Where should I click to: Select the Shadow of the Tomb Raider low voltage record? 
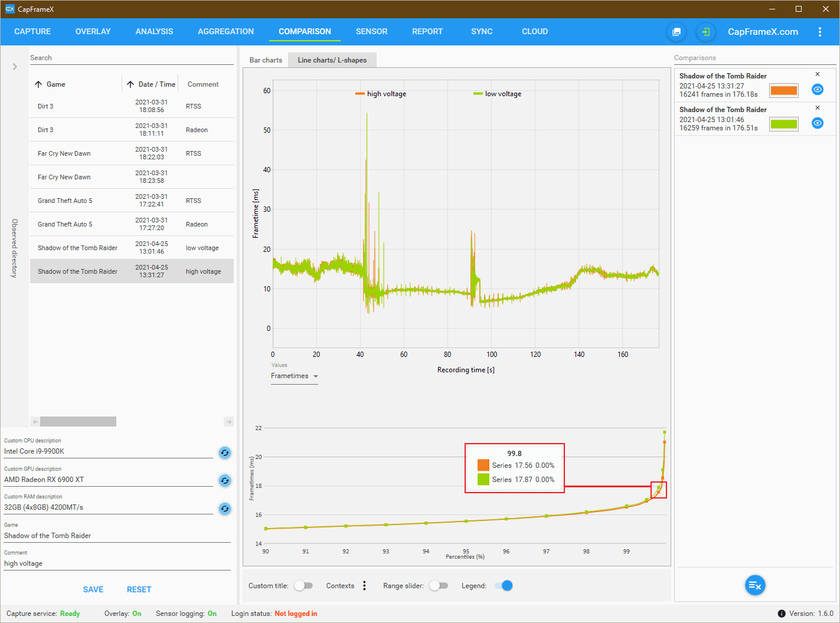(x=132, y=248)
